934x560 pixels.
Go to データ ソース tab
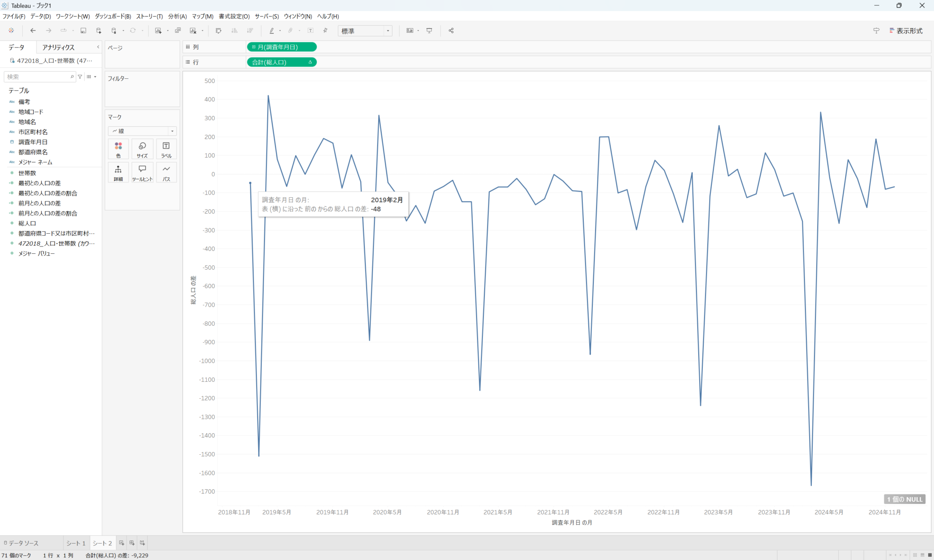point(22,543)
